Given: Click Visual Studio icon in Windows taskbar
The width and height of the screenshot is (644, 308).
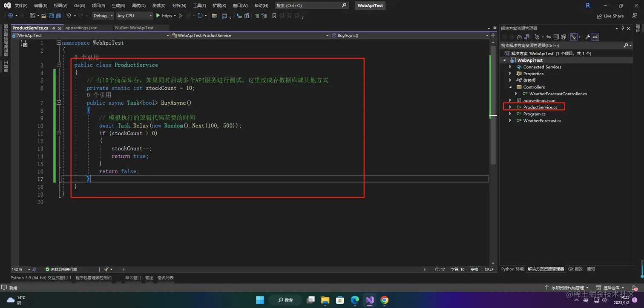Looking at the screenshot, I should (x=370, y=300).
